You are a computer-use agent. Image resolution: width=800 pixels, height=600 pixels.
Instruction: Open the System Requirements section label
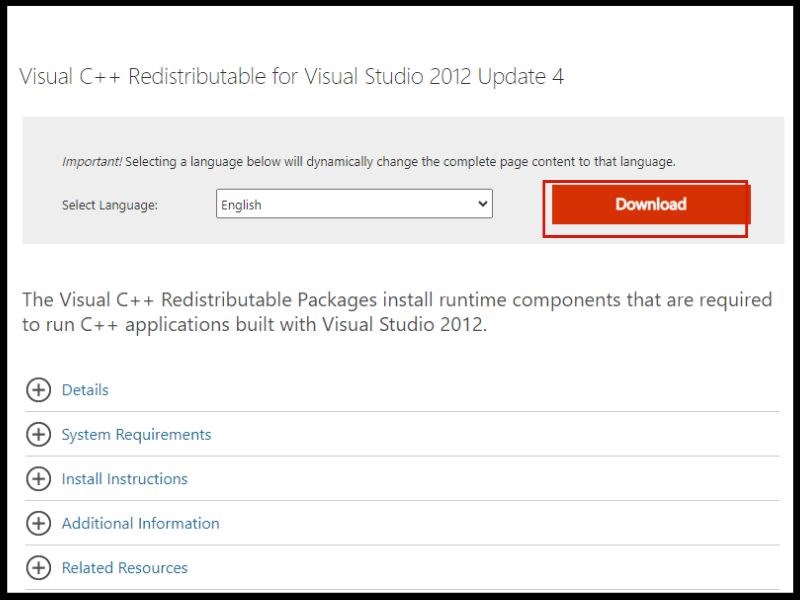pyautogui.click(x=136, y=434)
